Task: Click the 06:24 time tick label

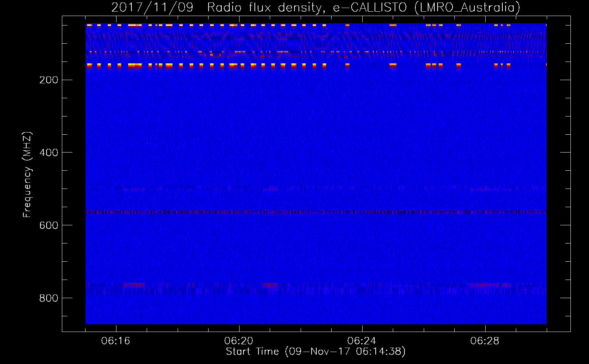Action: [x=362, y=341]
